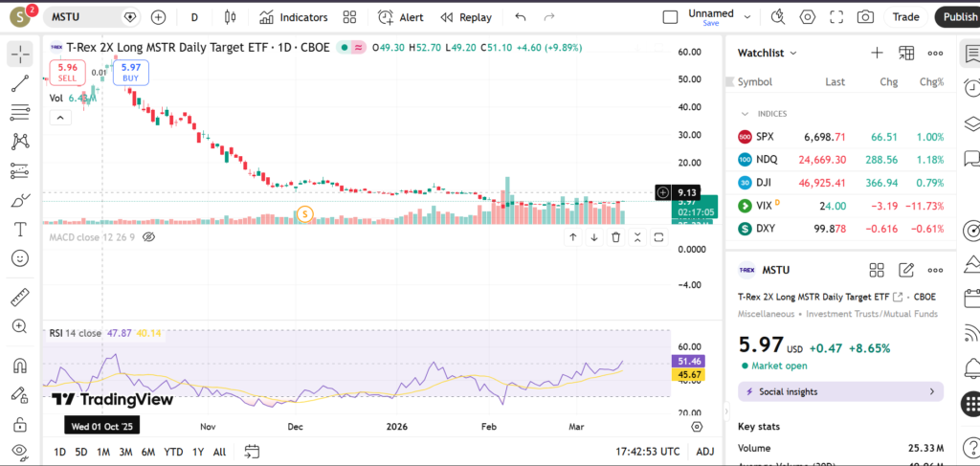
Task: Open chart settings hexagon icon
Action: tap(808, 17)
